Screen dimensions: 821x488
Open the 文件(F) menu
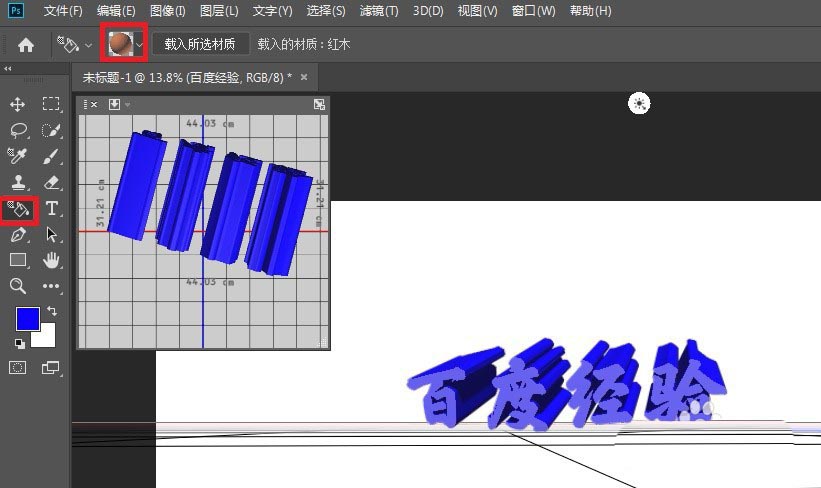tap(63, 11)
